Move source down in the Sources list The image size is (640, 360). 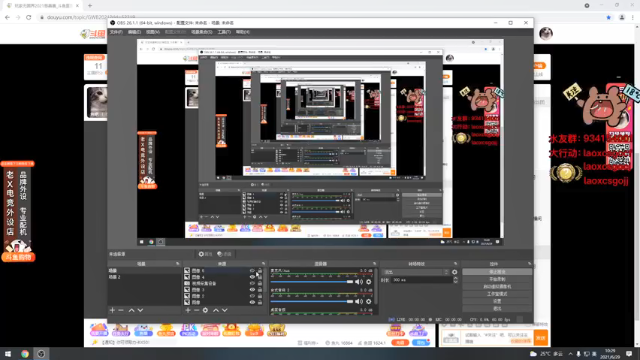click(x=224, y=310)
